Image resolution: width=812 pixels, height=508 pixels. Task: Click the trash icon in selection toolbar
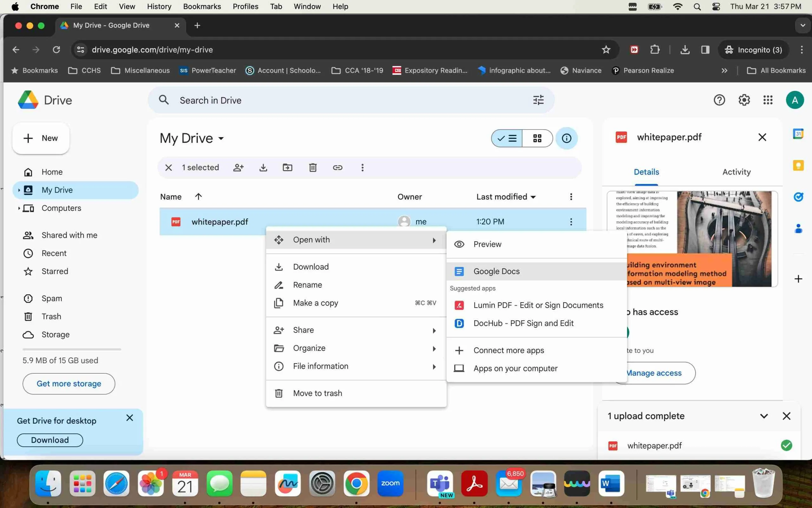click(313, 167)
